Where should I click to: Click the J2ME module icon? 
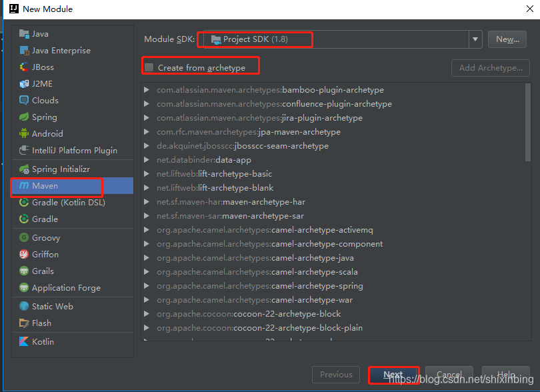tap(24, 84)
